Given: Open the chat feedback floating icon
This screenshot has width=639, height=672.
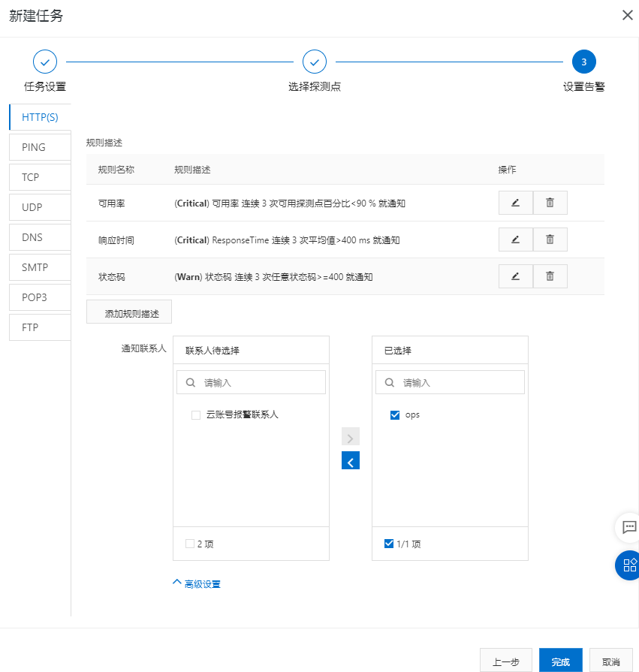Looking at the screenshot, I should point(629,527).
